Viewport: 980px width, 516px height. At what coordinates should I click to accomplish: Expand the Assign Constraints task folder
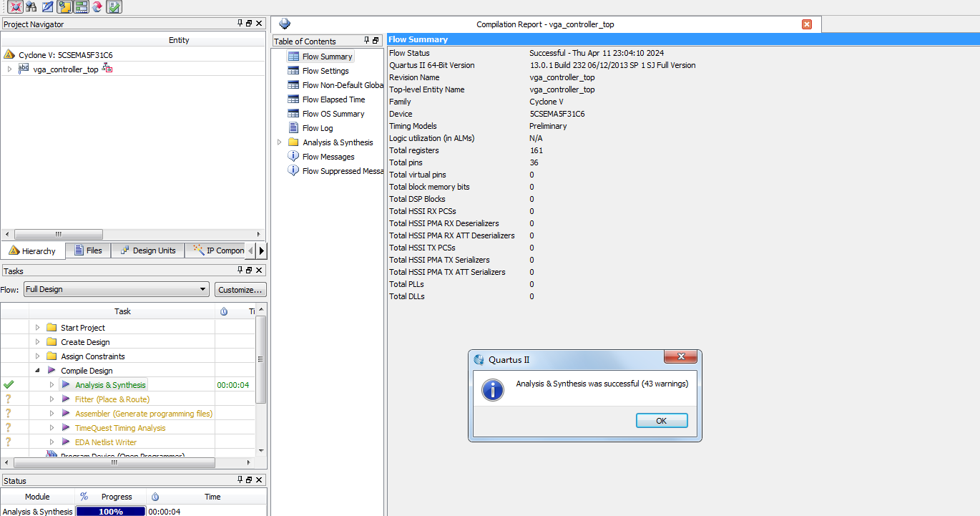tap(37, 356)
